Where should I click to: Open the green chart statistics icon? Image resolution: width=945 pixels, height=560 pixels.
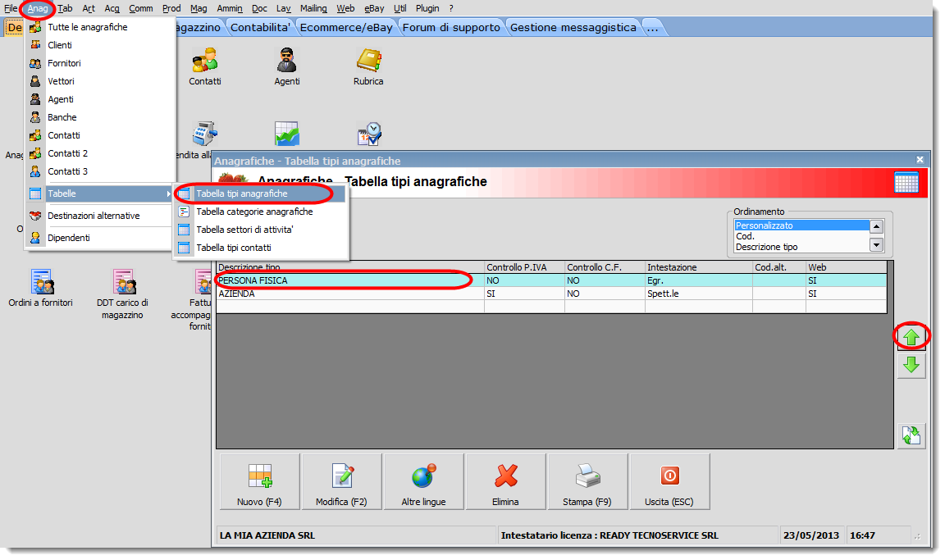pyautogui.click(x=287, y=134)
